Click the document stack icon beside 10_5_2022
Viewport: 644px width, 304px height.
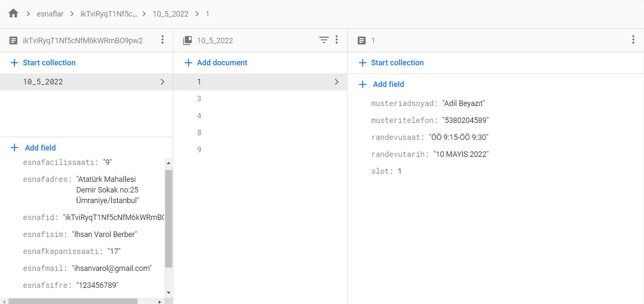pyautogui.click(x=187, y=39)
